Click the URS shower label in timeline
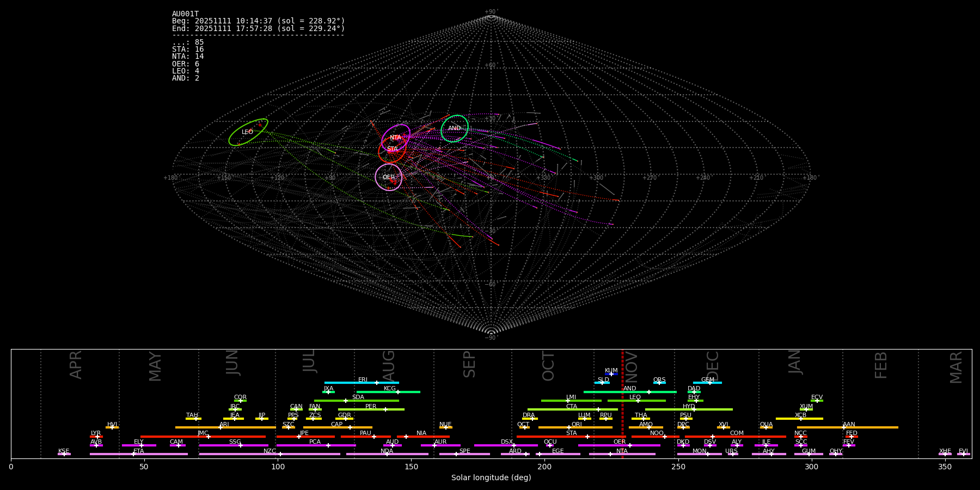This screenshot has height=490, width=980. tap(731, 451)
